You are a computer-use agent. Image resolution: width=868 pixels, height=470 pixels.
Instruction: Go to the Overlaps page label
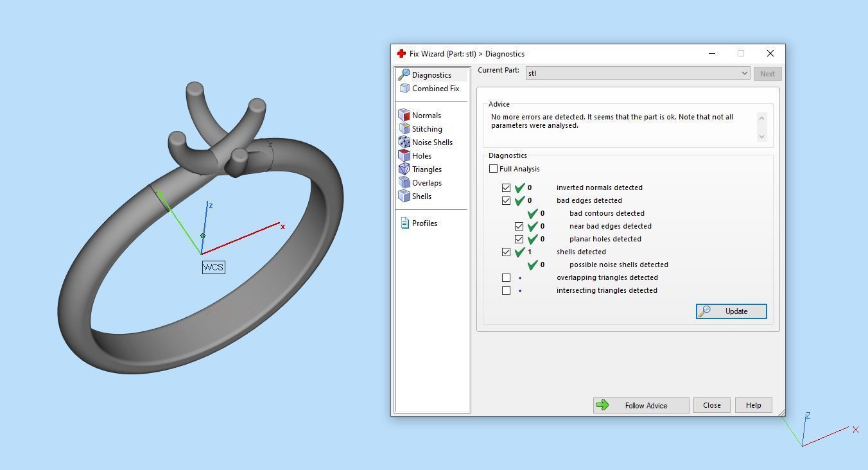point(427,183)
